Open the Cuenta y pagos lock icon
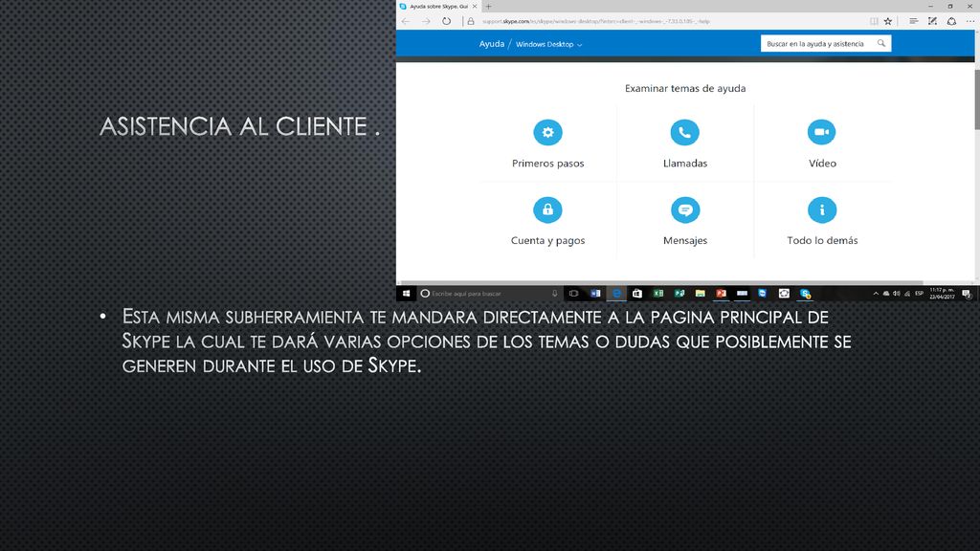This screenshot has height=551, width=980. (547, 209)
